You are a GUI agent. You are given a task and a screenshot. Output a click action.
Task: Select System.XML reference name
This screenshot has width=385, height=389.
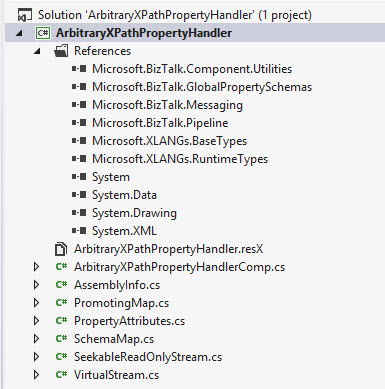124,231
